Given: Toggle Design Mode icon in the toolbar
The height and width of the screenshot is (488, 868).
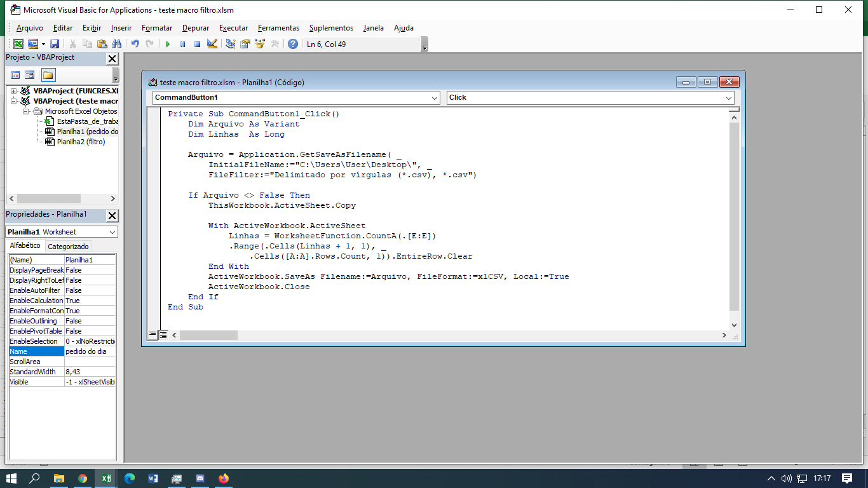Looking at the screenshot, I should 212,44.
